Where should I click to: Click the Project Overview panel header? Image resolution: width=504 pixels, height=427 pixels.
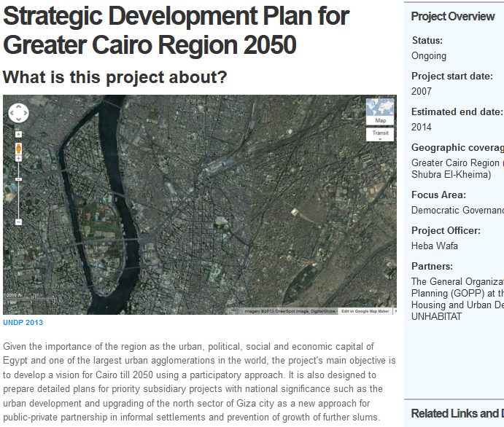click(x=452, y=17)
